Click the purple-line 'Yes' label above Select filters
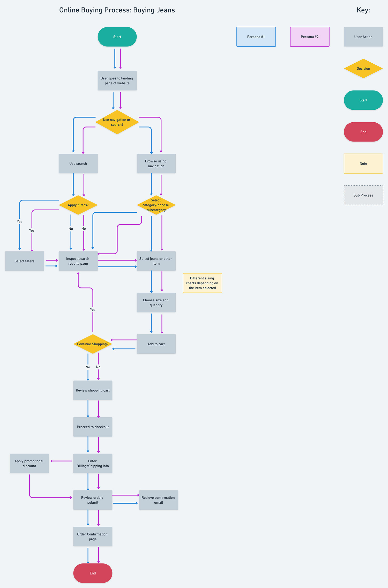 click(32, 230)
